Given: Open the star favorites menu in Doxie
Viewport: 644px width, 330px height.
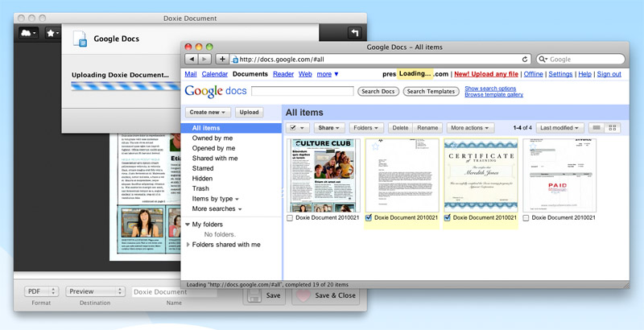Looking at the screenshot, I should (52, 33).
